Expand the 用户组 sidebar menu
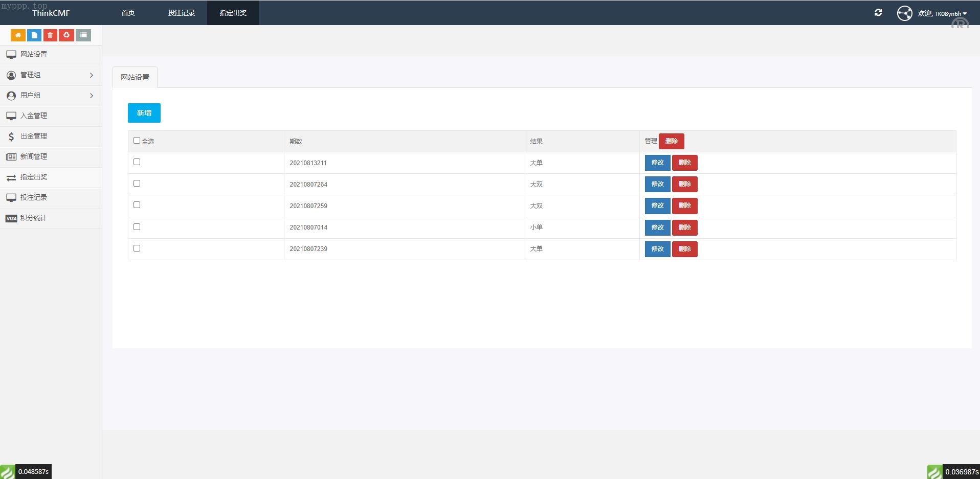 (x=51, y=96)
